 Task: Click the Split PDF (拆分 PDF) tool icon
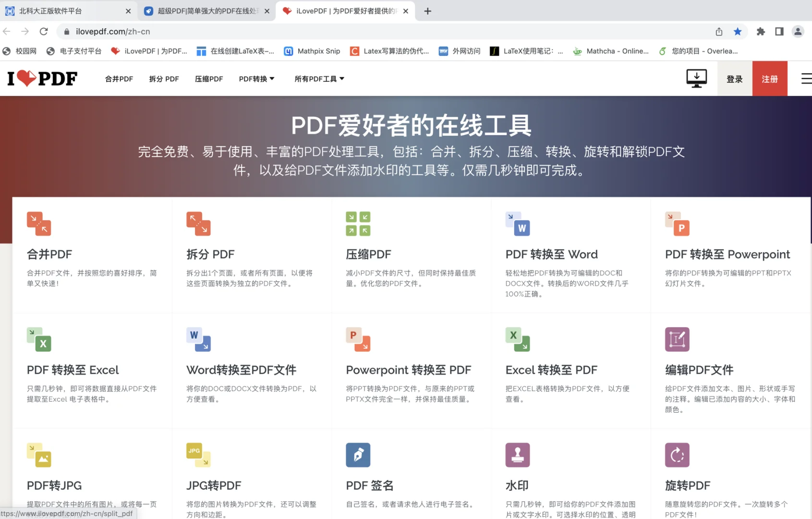click(198, 223)
